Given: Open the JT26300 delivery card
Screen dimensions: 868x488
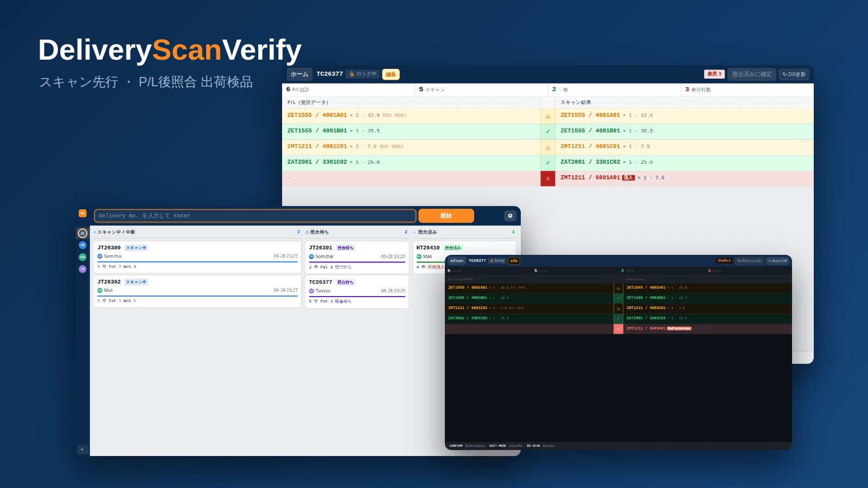Looking at the screenshot, I should (197, 257).
